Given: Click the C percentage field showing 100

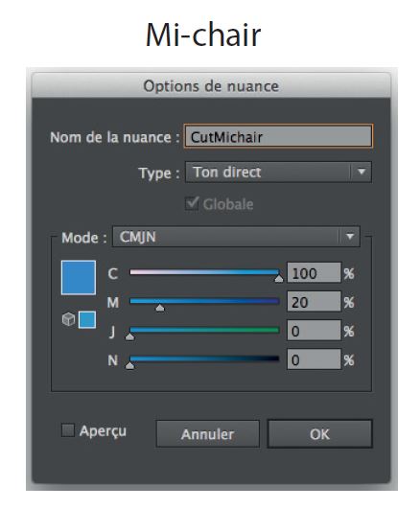Looking at the screenshot, I should [315, 273].
